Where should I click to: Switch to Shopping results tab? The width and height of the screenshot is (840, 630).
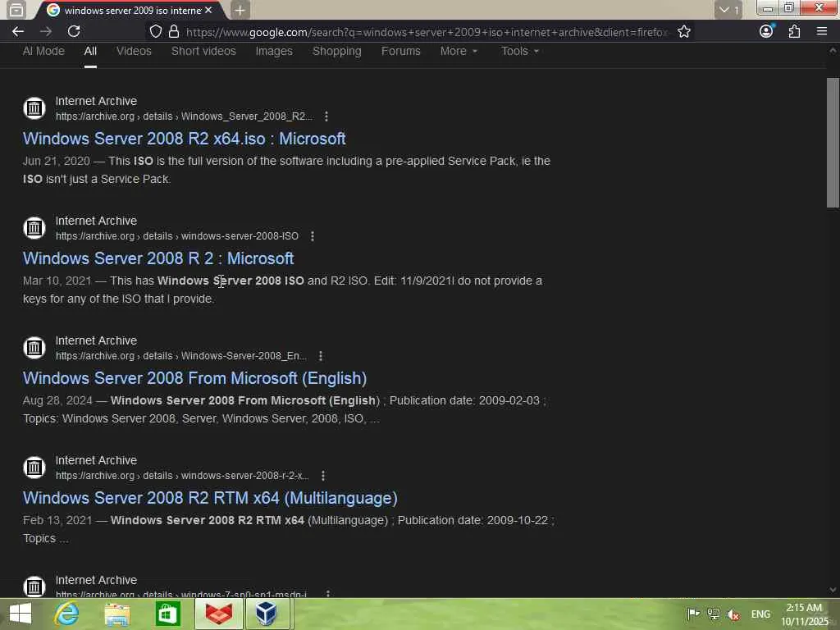tap(337, 51)
